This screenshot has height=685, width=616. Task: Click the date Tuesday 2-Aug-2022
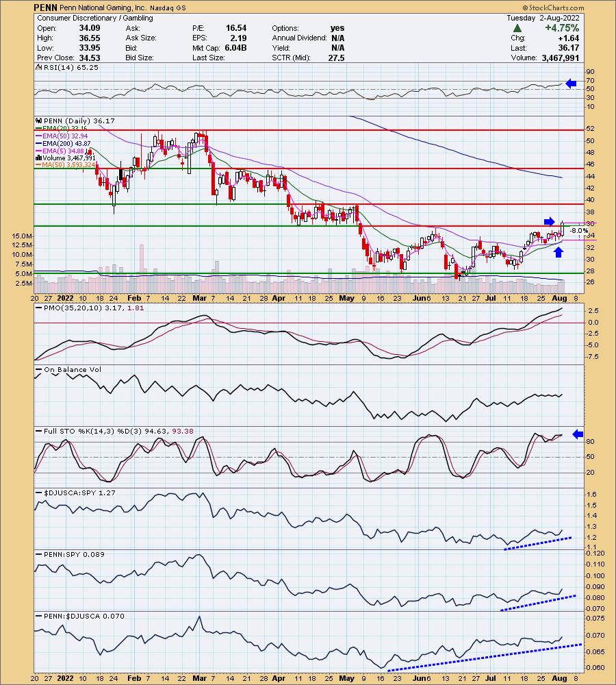click(x=543, y=18)
